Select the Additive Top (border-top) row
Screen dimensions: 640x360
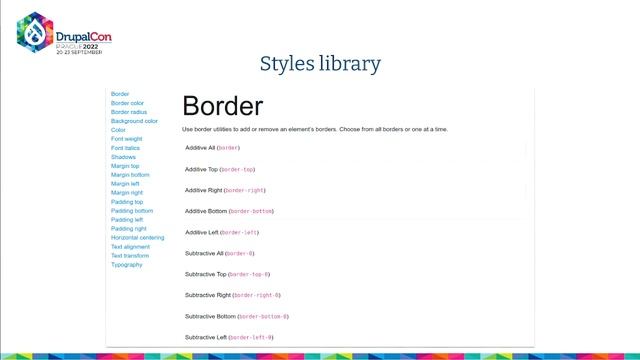[220, 169]
